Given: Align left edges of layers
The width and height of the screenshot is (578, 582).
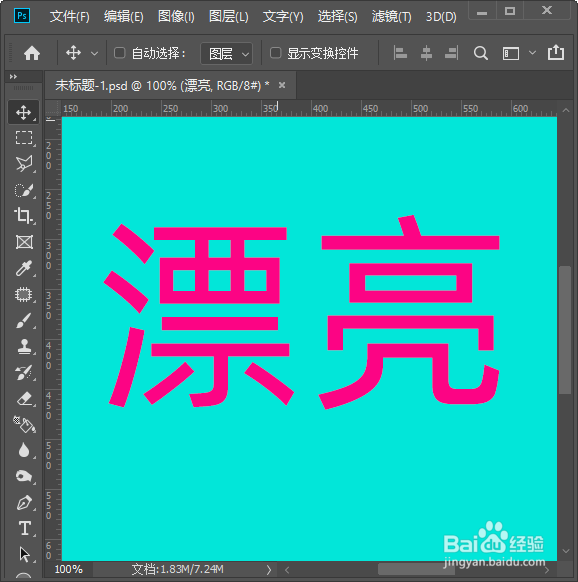Looking at the screenshot, I should tap(400, 53).
